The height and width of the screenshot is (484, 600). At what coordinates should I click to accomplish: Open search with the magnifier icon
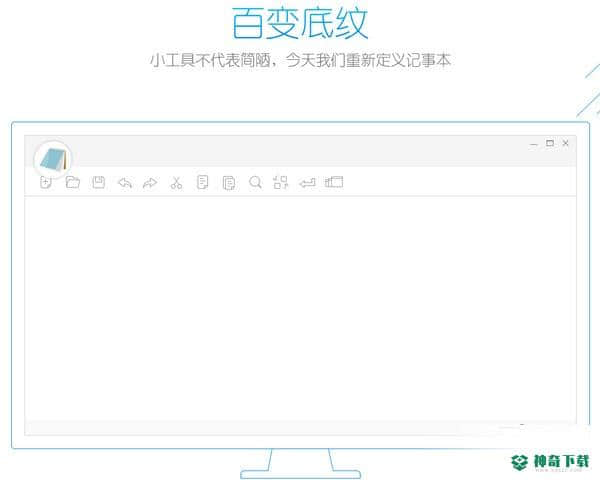click(255, 183)
